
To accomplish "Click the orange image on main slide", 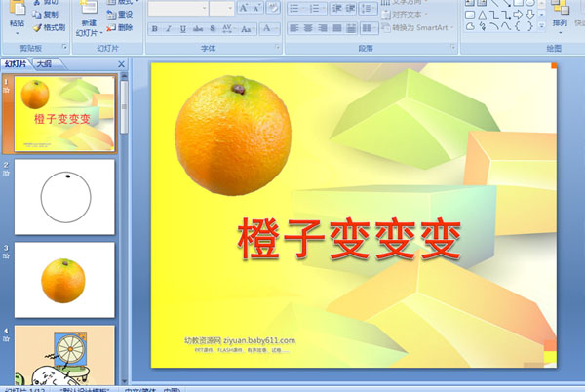I will click(233, 135).
